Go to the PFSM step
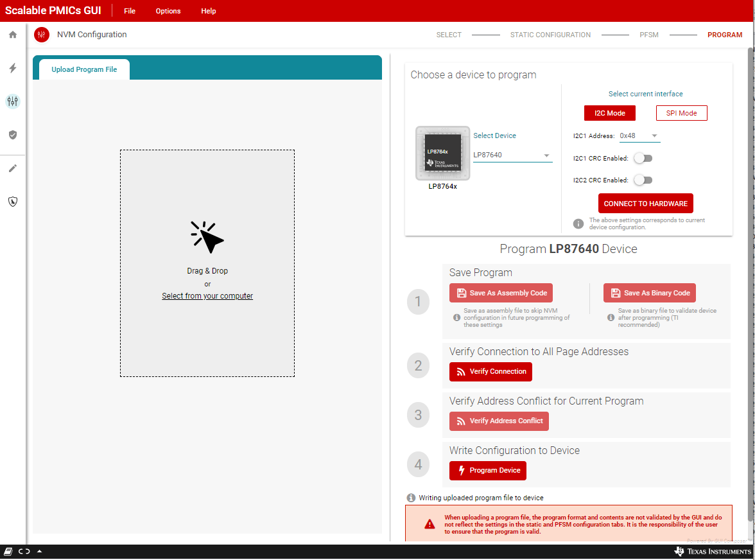 click(x=649, y=35)
